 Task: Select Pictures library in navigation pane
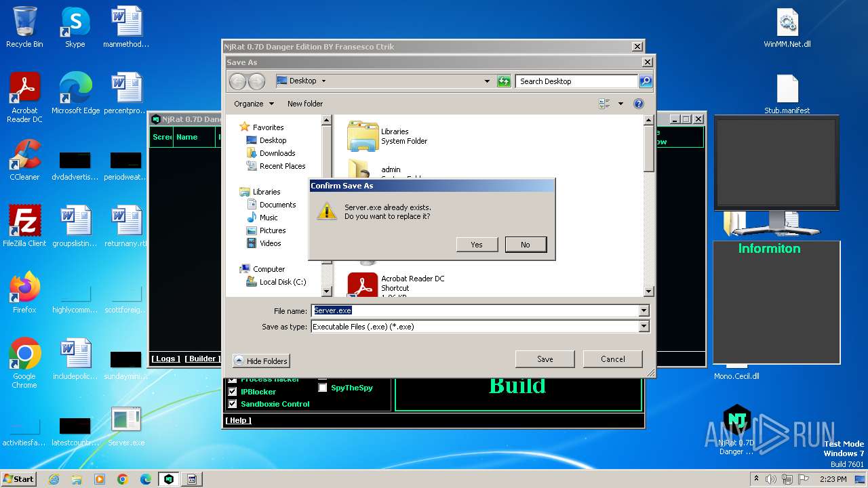coord(266,230)
